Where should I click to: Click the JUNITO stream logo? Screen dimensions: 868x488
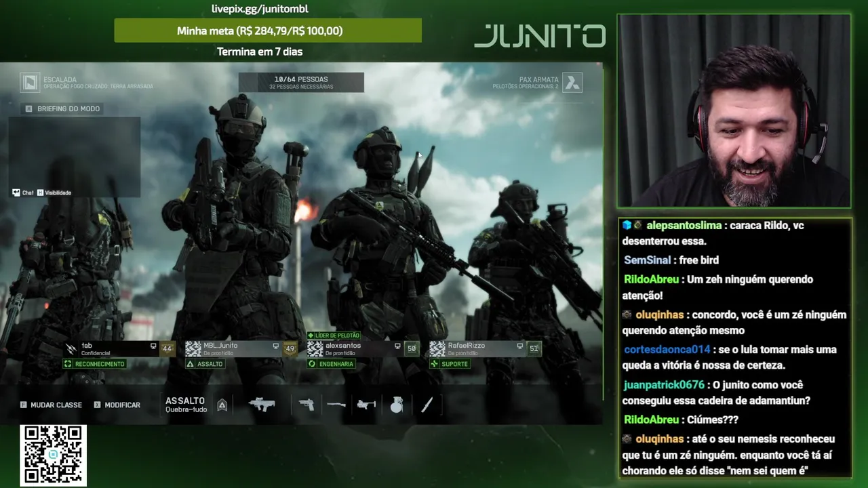540,36
